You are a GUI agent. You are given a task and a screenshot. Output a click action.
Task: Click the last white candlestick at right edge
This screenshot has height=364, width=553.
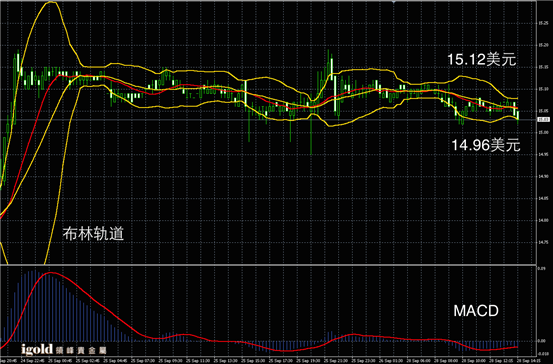tap(518, 115)
